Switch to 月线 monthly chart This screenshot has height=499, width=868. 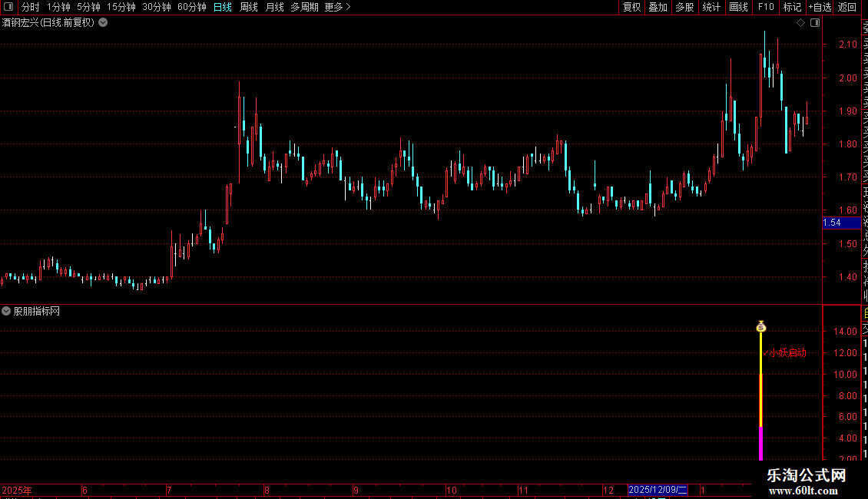[274, 7]
